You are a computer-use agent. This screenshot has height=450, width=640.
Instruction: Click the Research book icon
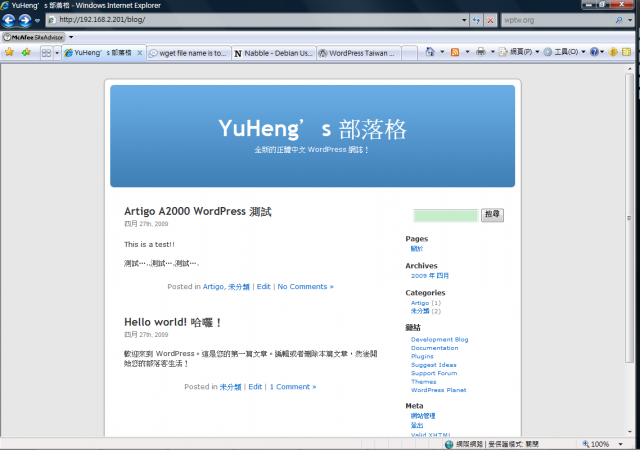coord(626,52)
